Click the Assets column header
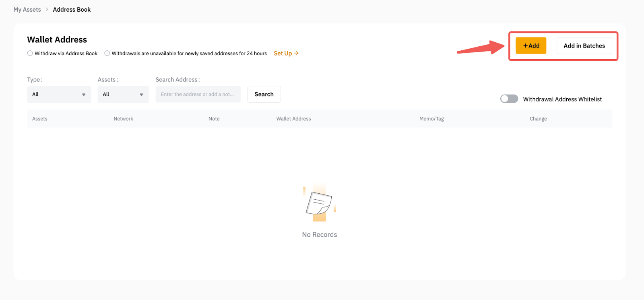Viewport: 644px width, 300px height. click(x=40, y=119)
